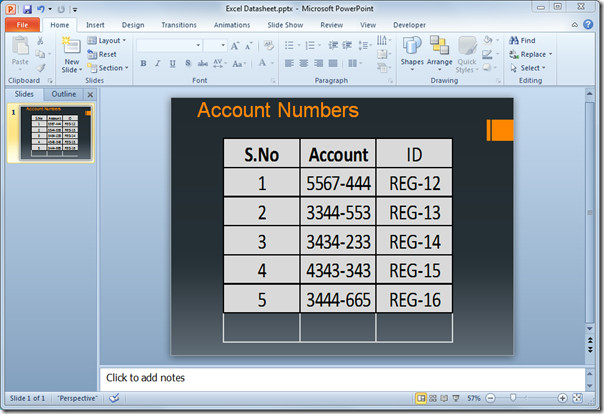Open the font name combo box
Image resolution: width=604 pixels, height=414 pixels.
(x=169, y=45)
